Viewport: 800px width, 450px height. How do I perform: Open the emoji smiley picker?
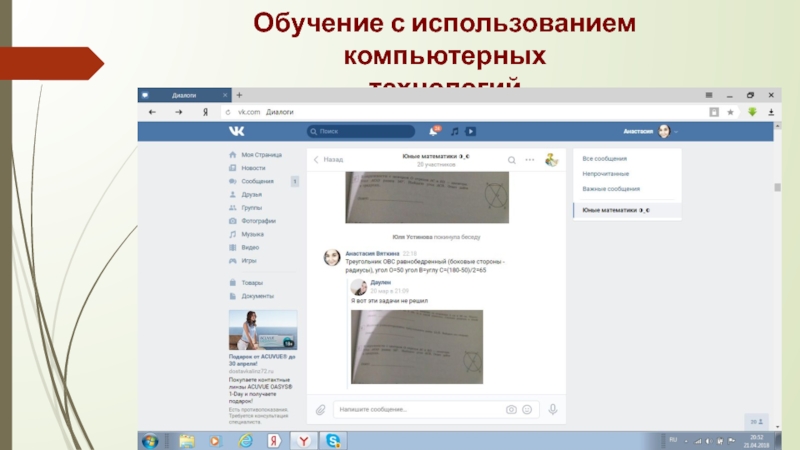point(527,409)
